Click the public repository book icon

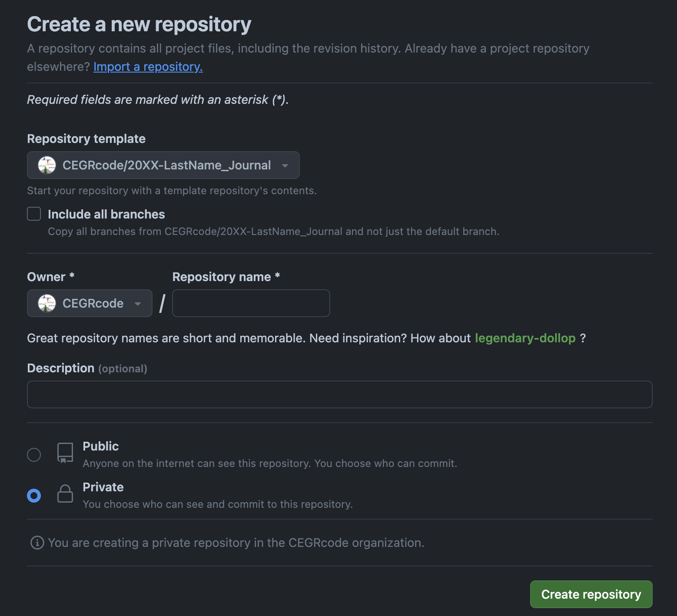point(65,453)
